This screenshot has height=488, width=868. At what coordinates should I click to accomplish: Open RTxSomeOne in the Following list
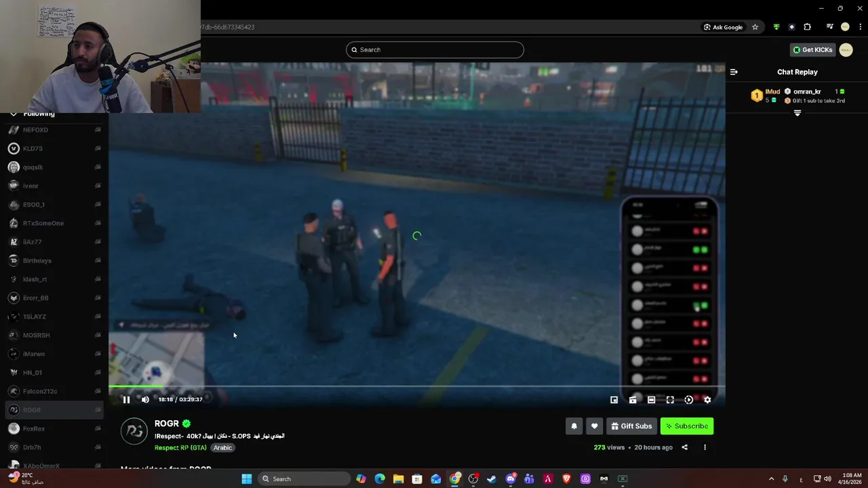(54, 223)
